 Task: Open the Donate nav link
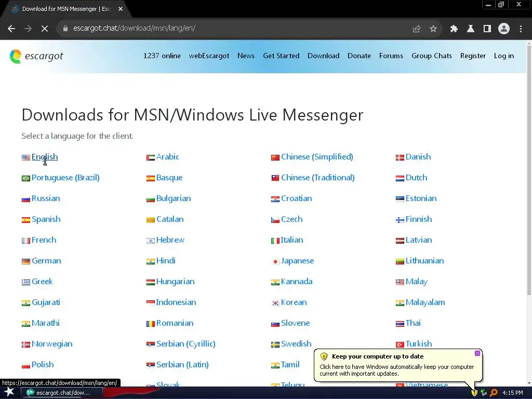point(360,56)
